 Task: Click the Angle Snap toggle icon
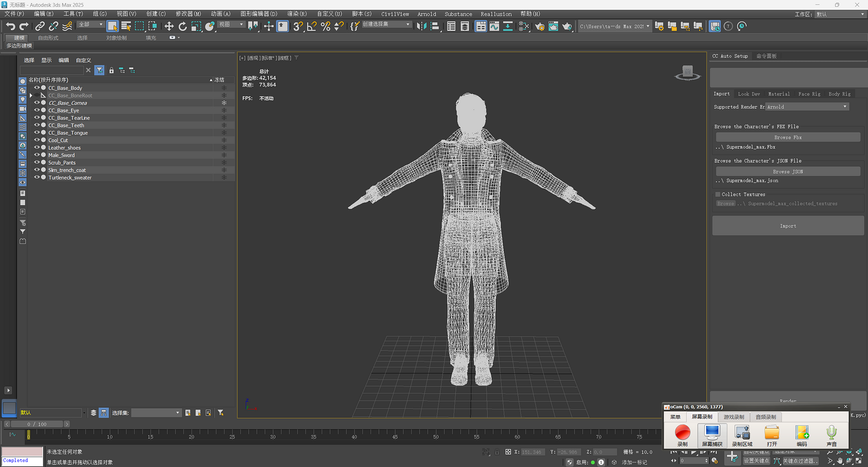click(x=312, y=26)
